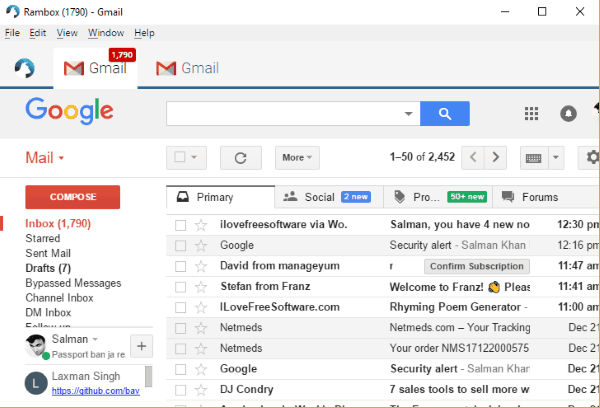Click the Google apps grid icon
This screenshot has width=600, height=408.
[531, 113]
